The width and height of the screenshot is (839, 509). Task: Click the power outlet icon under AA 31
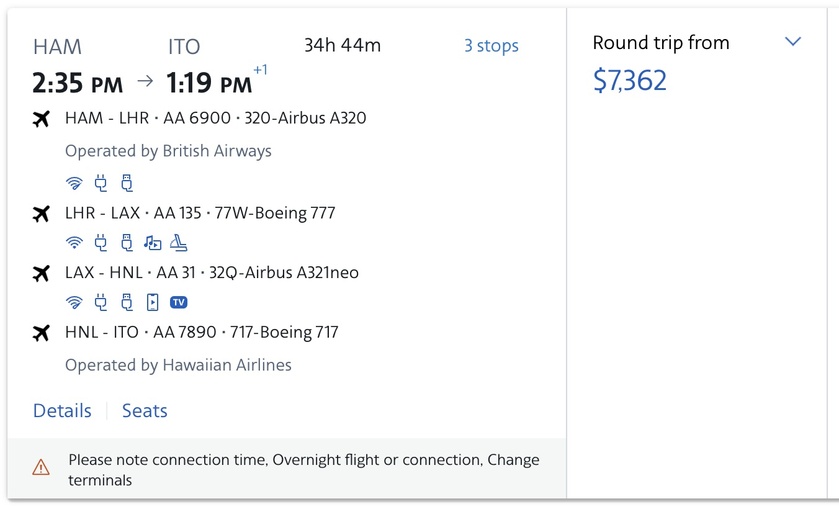[x=100, y=303]
